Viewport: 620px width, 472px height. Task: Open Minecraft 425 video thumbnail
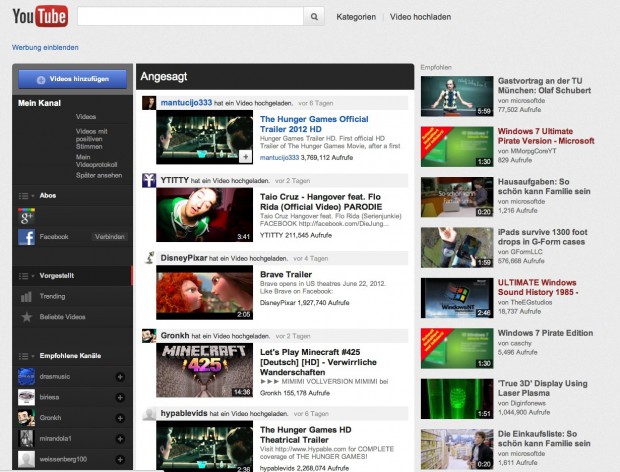[204, 370]
